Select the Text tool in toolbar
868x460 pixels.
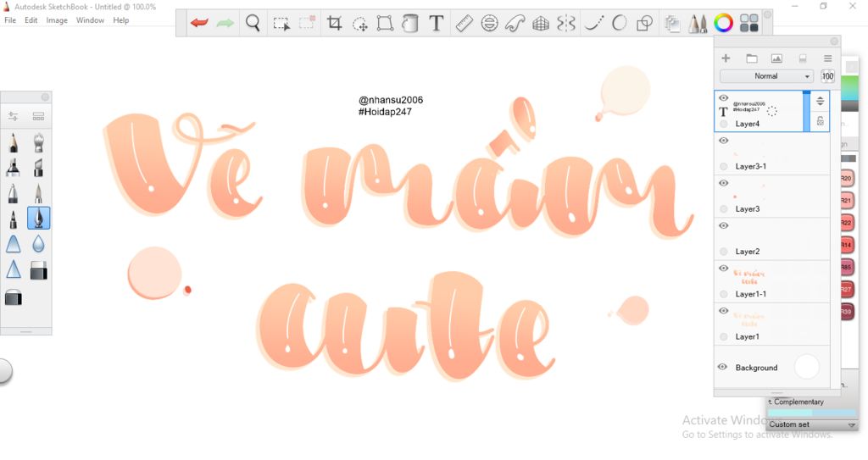pyautogui.click(x=437, y=23)
